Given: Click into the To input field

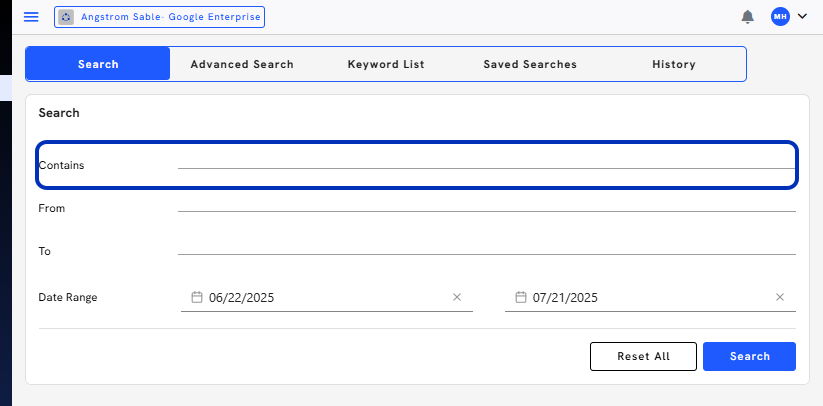Looking at the screenshot, I should pos(487,248).
